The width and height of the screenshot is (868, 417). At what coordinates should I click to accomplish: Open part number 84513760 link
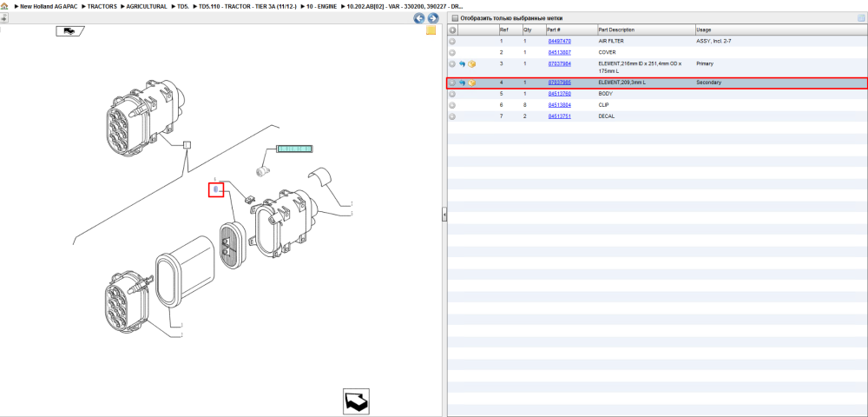560,94
